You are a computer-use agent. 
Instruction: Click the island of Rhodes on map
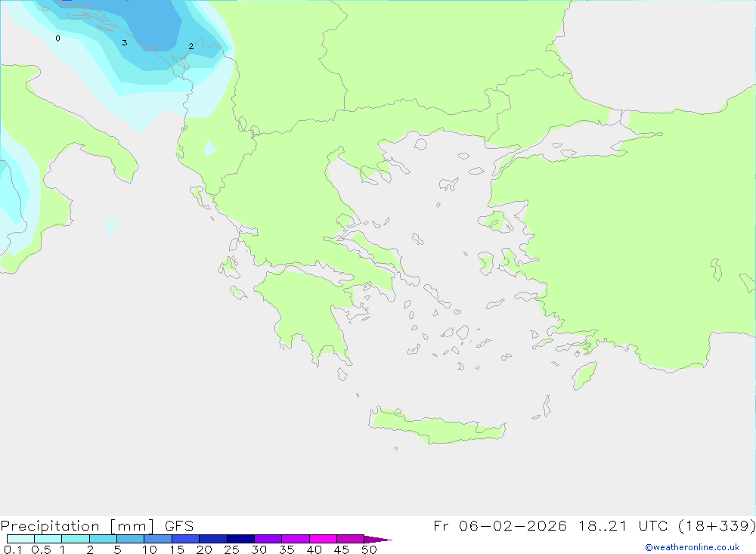[584, 375]
